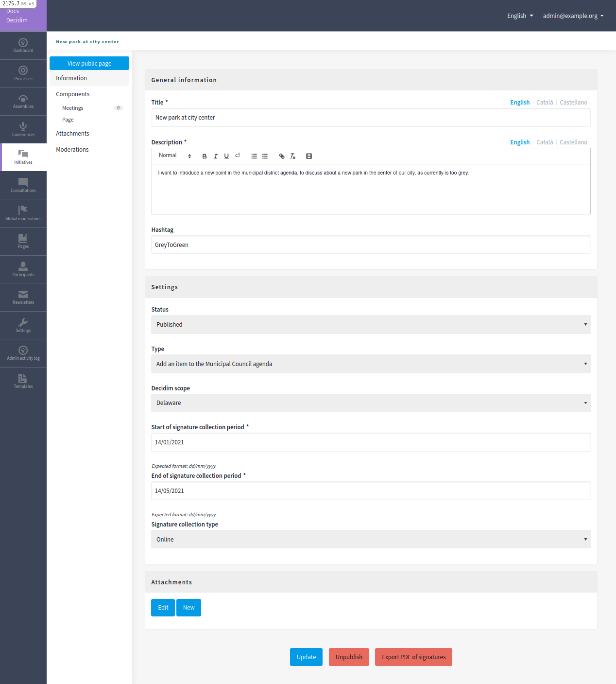Toggle underline in description editor
616x684 pixels.
[226, 156]
